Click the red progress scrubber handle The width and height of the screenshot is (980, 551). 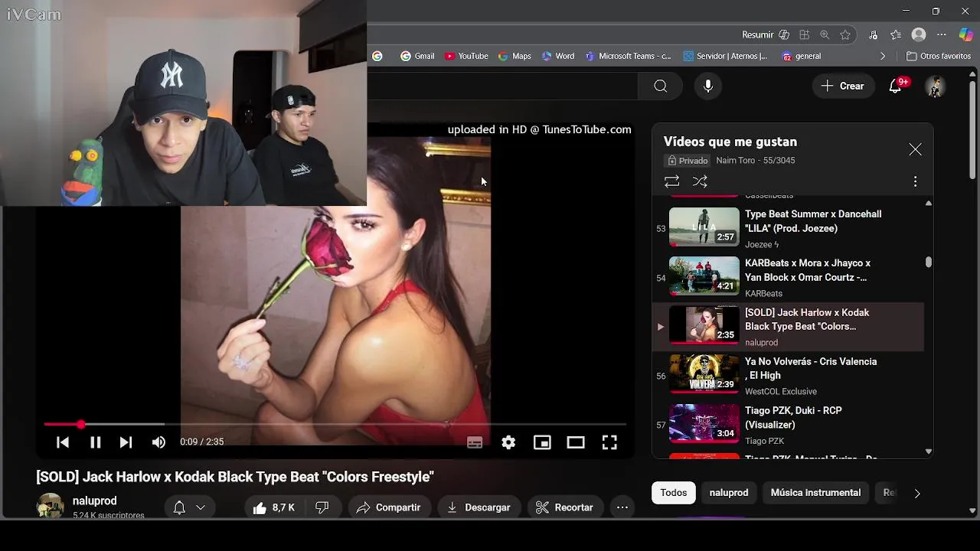pyautogui.click(x=80, y=424)
